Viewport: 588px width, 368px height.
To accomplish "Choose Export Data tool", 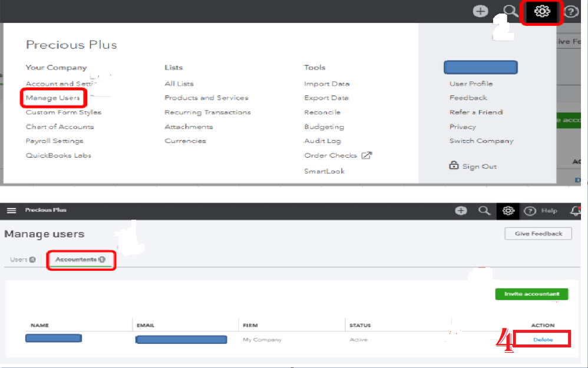I will pos(326,98).
